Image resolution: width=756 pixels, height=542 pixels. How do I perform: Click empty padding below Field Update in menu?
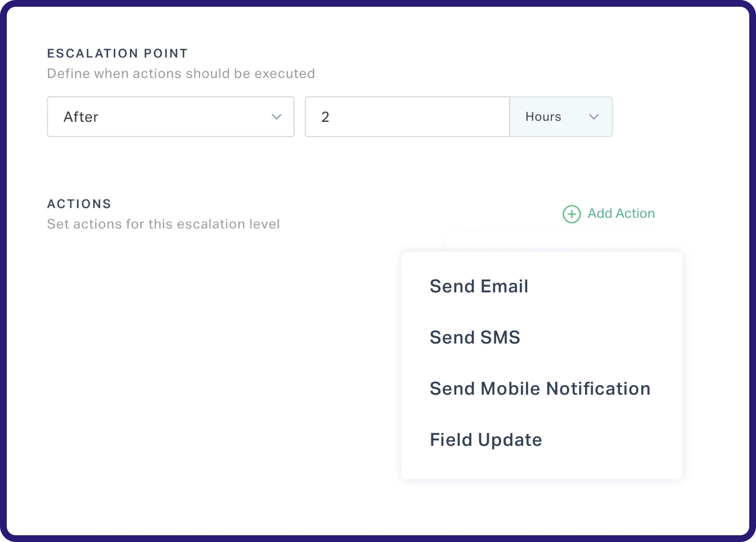(x=540, y=467)
